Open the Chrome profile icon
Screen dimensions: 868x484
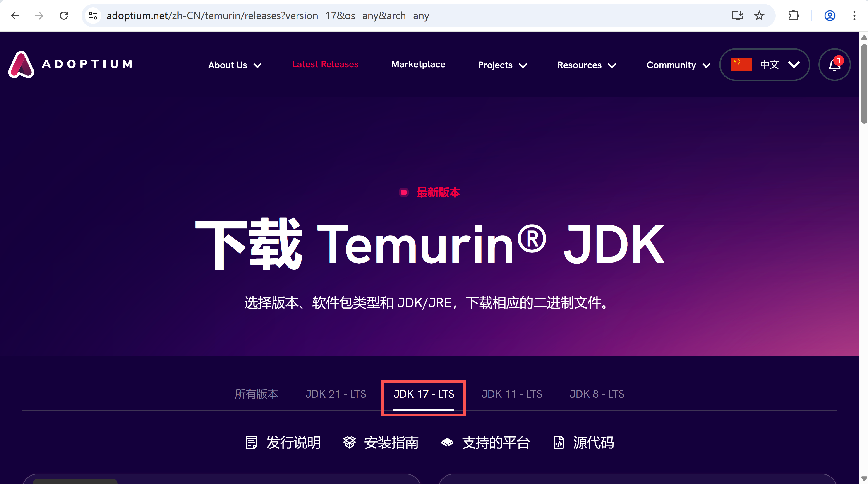830,15
